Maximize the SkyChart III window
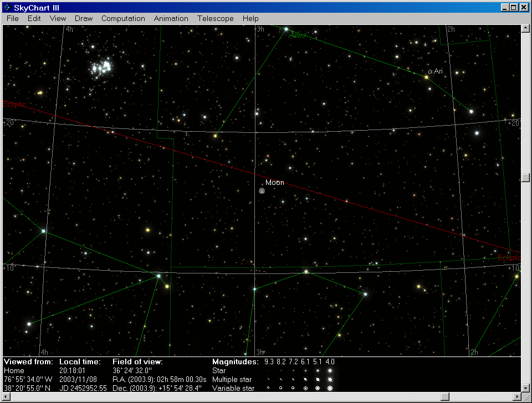 click(x=514, y=7)
